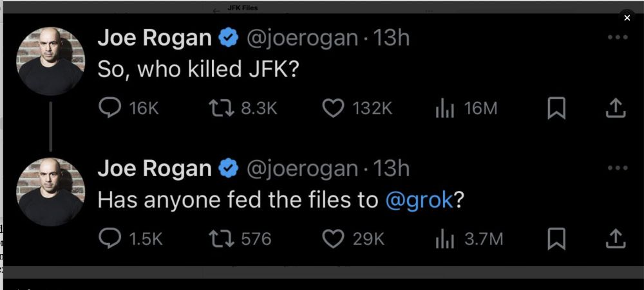The width and height of the screenshot is (644, 290).
Task: Share the first Joe Rogan tweet
Action: 616,108
